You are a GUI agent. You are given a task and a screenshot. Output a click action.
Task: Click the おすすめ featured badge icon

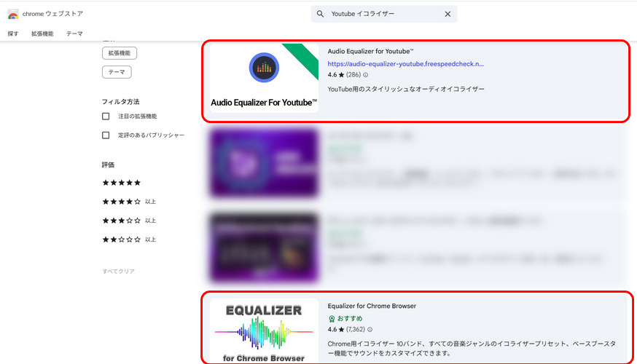(x=332, y=319)
